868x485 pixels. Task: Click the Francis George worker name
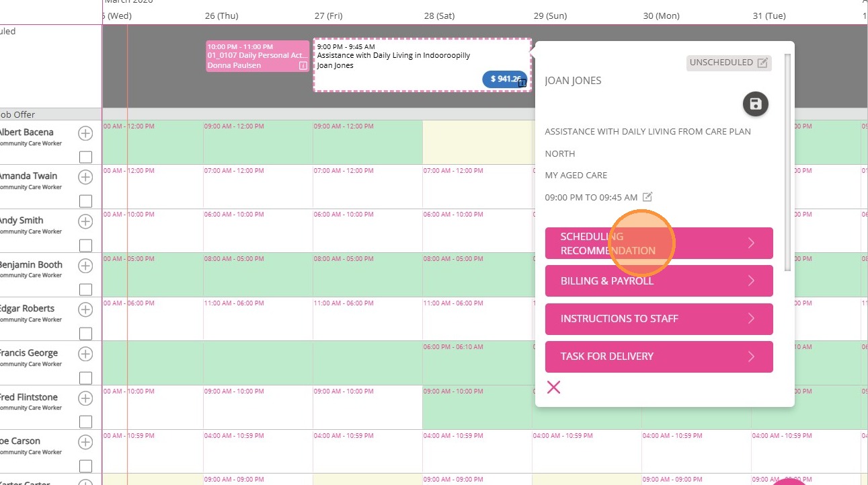coord(28,352)
